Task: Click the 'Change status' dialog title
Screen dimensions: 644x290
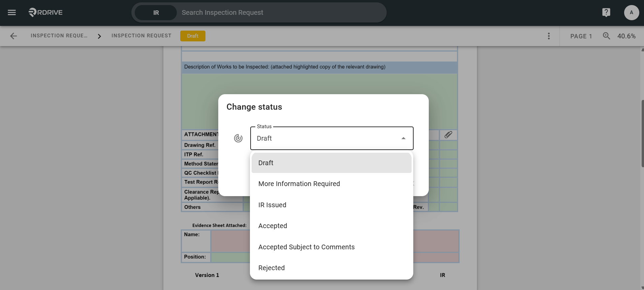Action: tap(254, 107)
